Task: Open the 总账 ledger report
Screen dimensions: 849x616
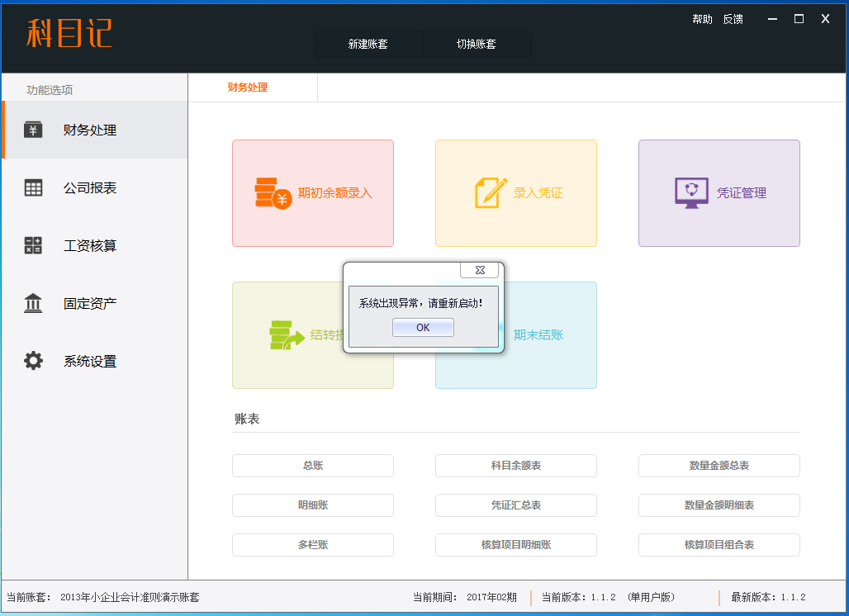Action: click(x=312, y=466)
